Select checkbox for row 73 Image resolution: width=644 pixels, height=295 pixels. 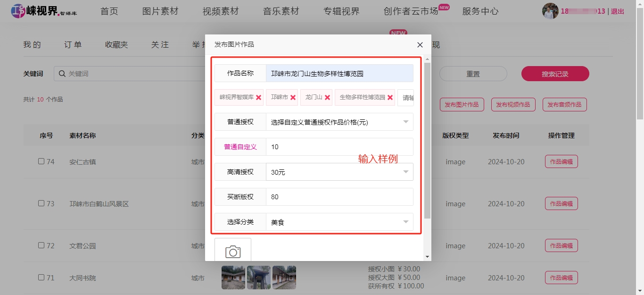click(x=41, y=203)
